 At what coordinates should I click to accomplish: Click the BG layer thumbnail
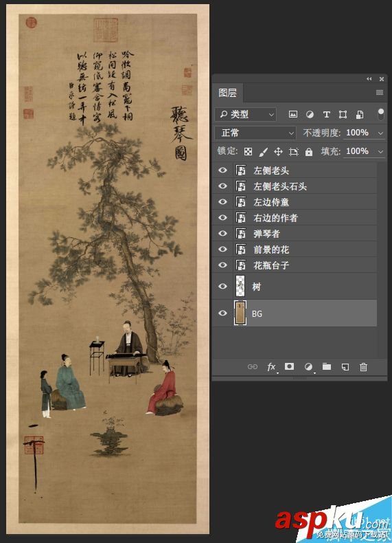tap(240, 313)
